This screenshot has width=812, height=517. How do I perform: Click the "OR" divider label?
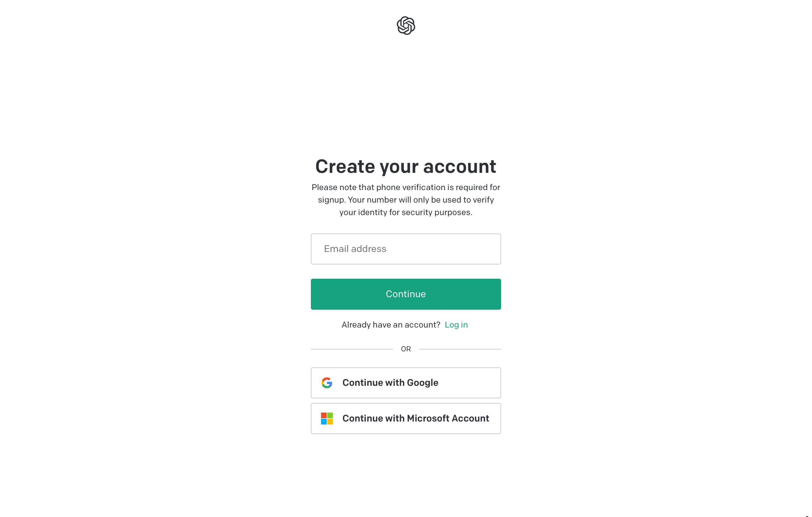pos(406,349)
